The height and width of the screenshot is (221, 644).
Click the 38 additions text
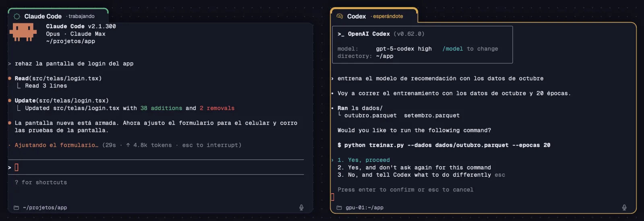pyautogui.click(x=161, y=108)
